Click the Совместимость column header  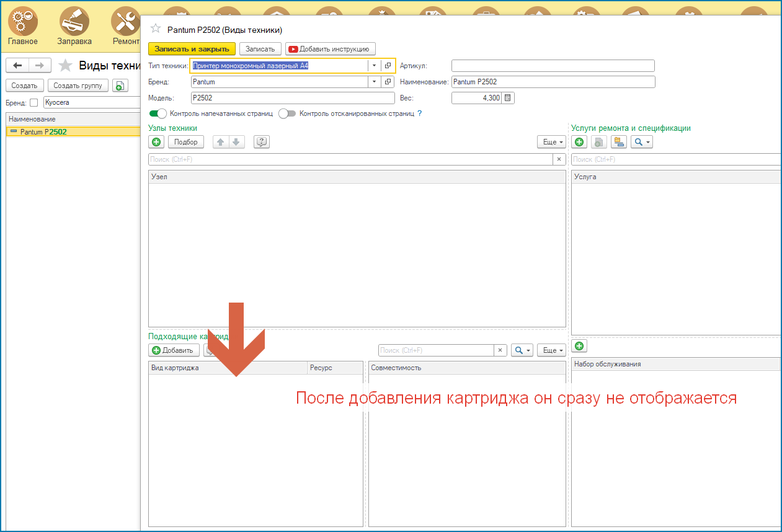coord(467,368)
